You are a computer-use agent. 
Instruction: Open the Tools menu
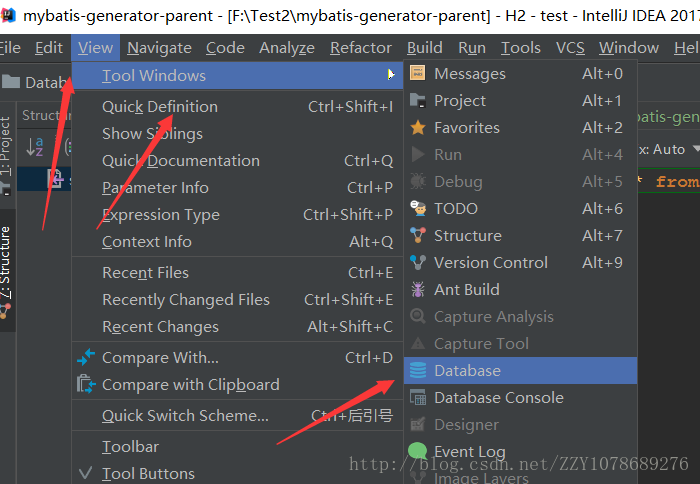521,48
